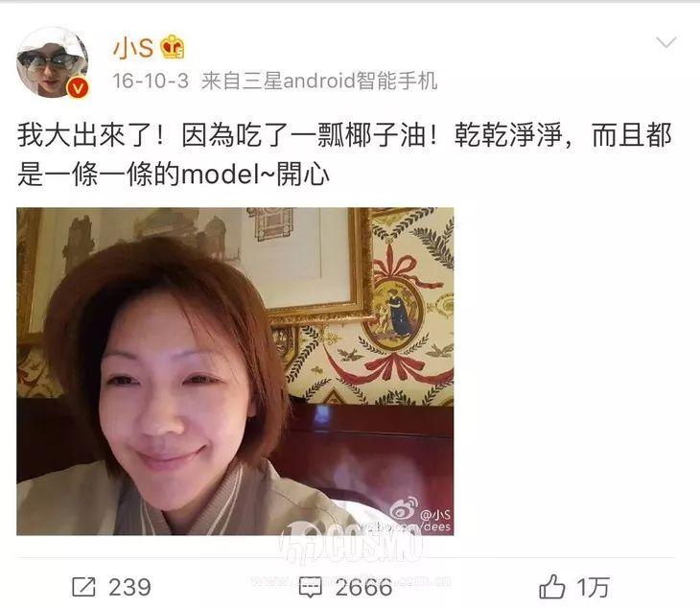Click the like count 1万

(593, 587)
